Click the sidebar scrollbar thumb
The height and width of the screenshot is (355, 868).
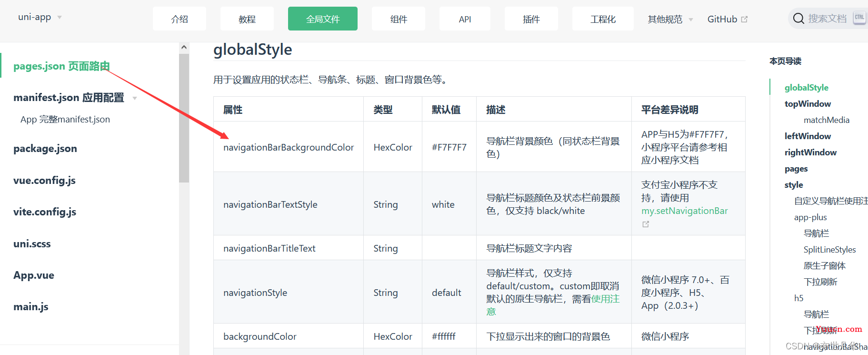coord(184,118)
